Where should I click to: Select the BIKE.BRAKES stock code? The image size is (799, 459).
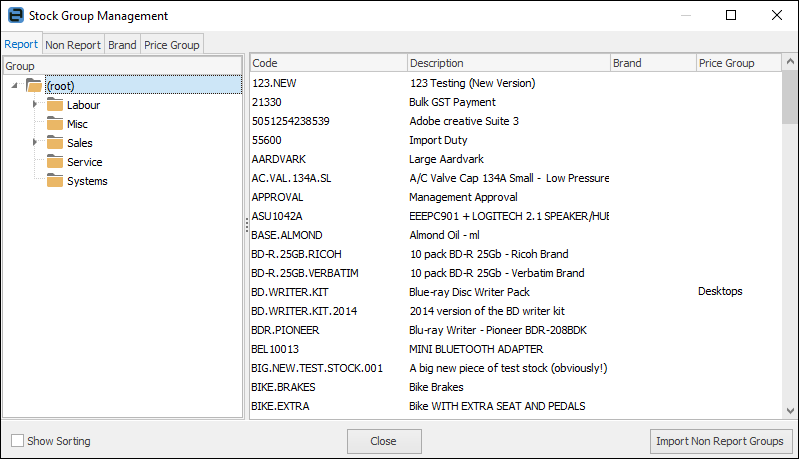tap(283, 387)
